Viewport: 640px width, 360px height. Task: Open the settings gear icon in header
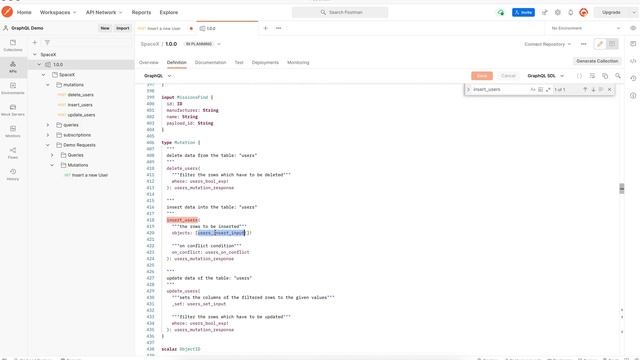pyautogui.click(x=558, y=12)
